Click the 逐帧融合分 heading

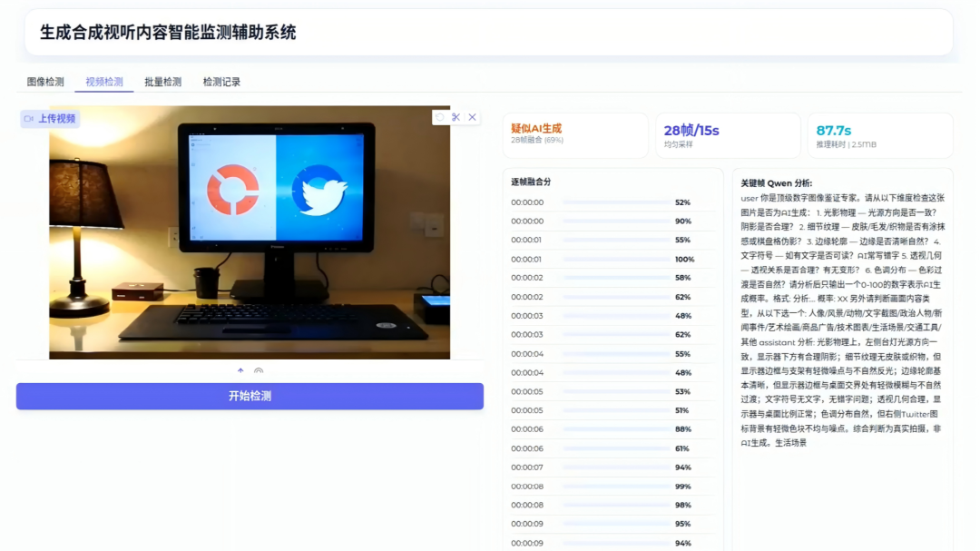click(531, 182)
